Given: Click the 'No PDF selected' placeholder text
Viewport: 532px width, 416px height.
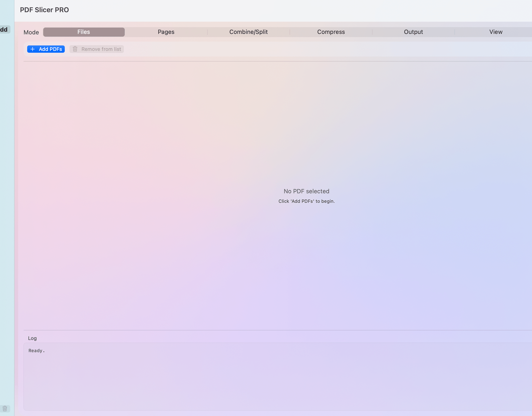Looking at the screenshot, I should (306, 191).
